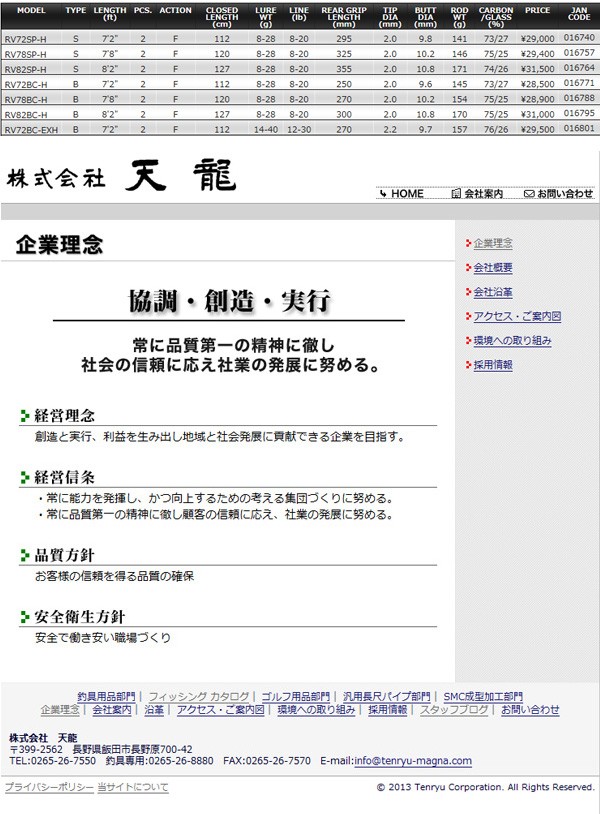
Task: Click model cell RV78SP-H
Action: tap(25, 54)
